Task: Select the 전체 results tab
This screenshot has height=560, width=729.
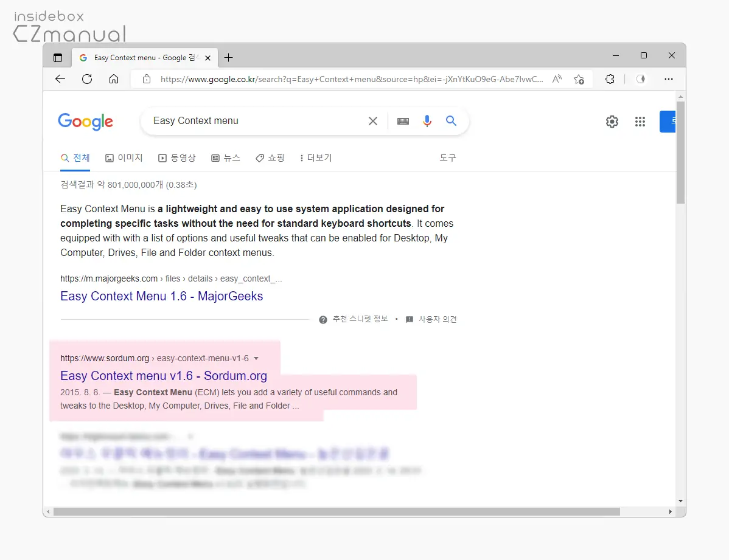Action: coord(75,158)
